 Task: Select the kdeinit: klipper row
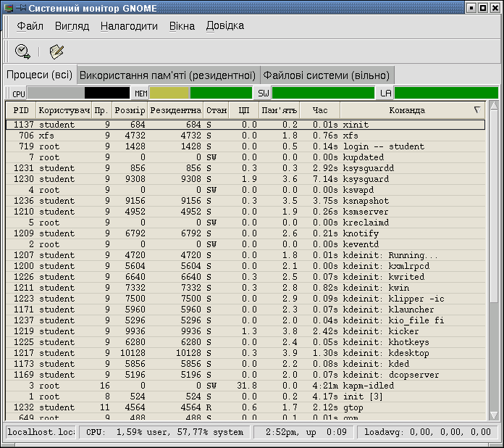(245, 299)
